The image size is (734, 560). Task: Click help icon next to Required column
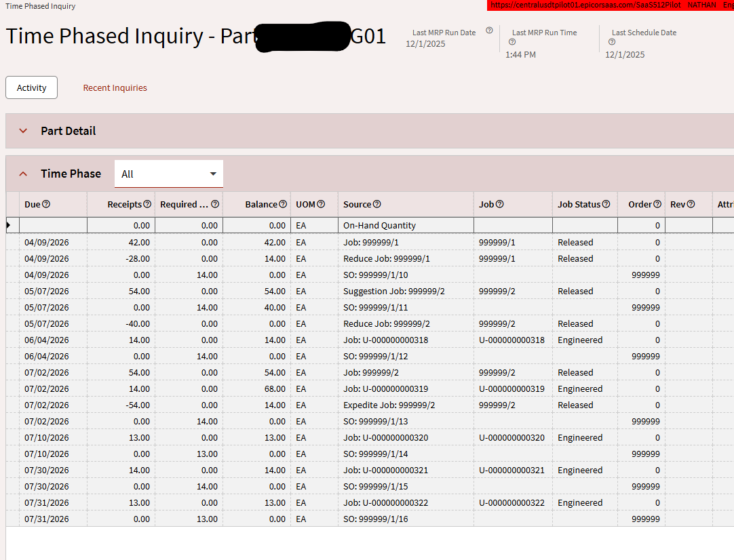tap(215, 204)
